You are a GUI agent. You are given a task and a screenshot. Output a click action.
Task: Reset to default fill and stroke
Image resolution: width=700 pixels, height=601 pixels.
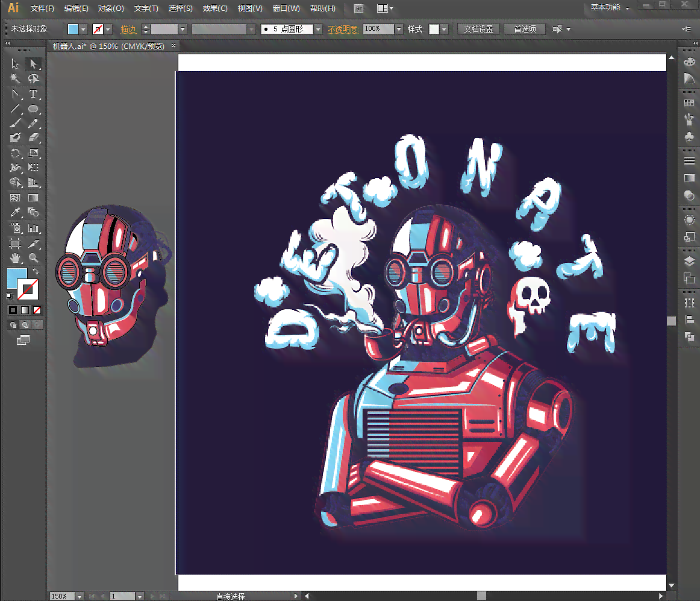pos(10,296)
